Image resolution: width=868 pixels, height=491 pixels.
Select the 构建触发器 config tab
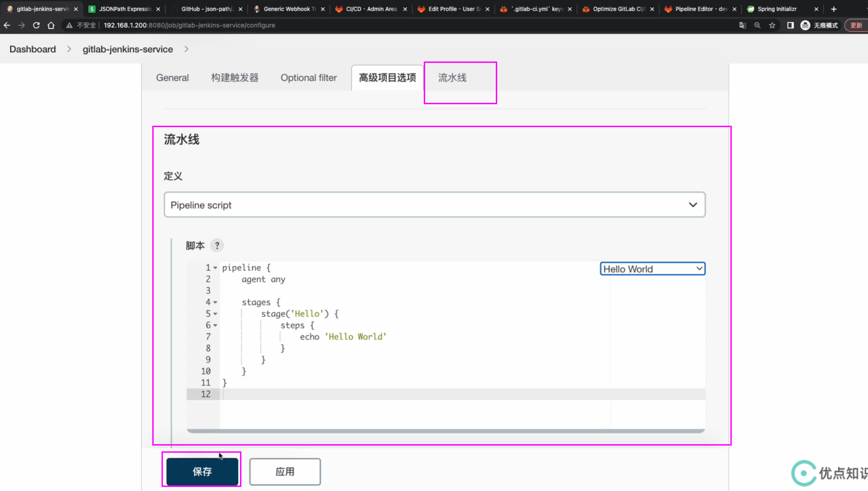[235, 78]
